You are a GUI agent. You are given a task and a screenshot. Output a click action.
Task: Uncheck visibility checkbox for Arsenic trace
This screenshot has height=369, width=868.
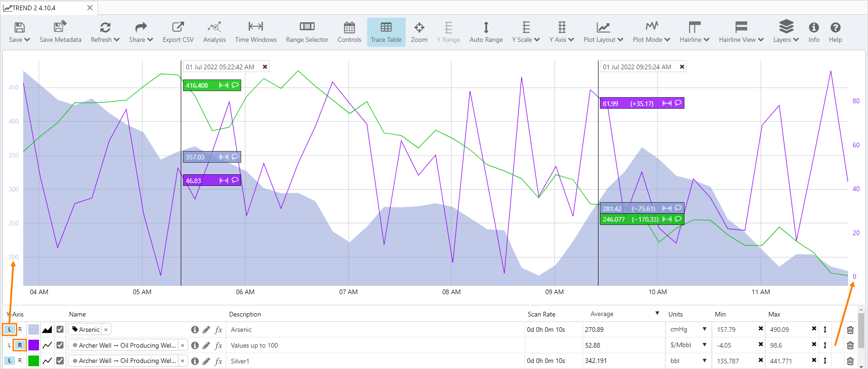[60, 329]
